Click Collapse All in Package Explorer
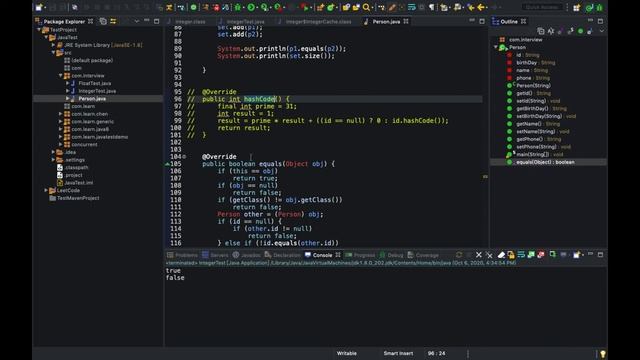This screenshot has height=360, width=640. point(103,21)
